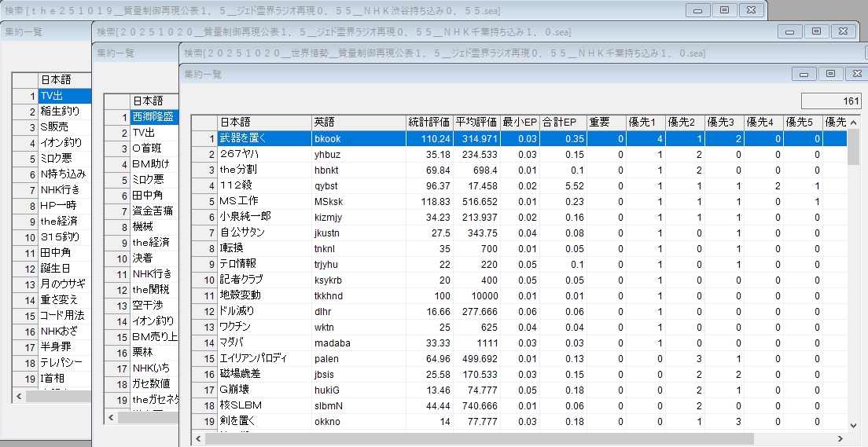Select the エイリアンパロディ entry
The image size is (868, 447).
[x=264, y=358]
